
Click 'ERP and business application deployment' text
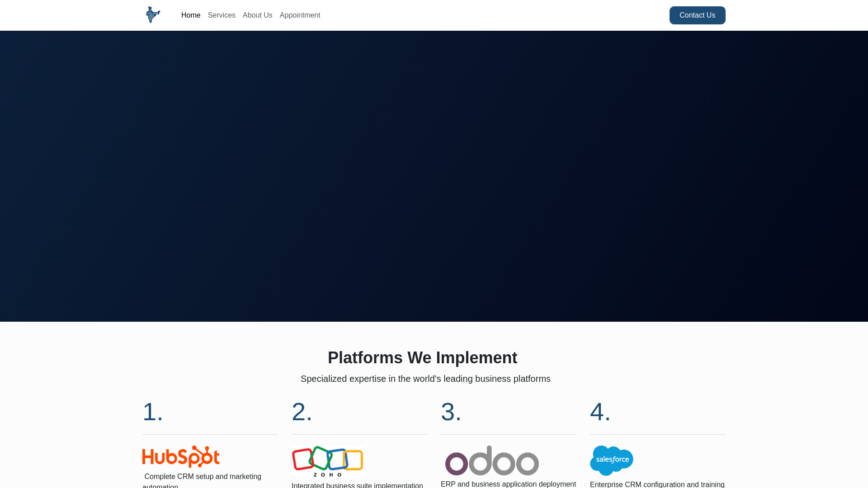[x=508, y=484]
